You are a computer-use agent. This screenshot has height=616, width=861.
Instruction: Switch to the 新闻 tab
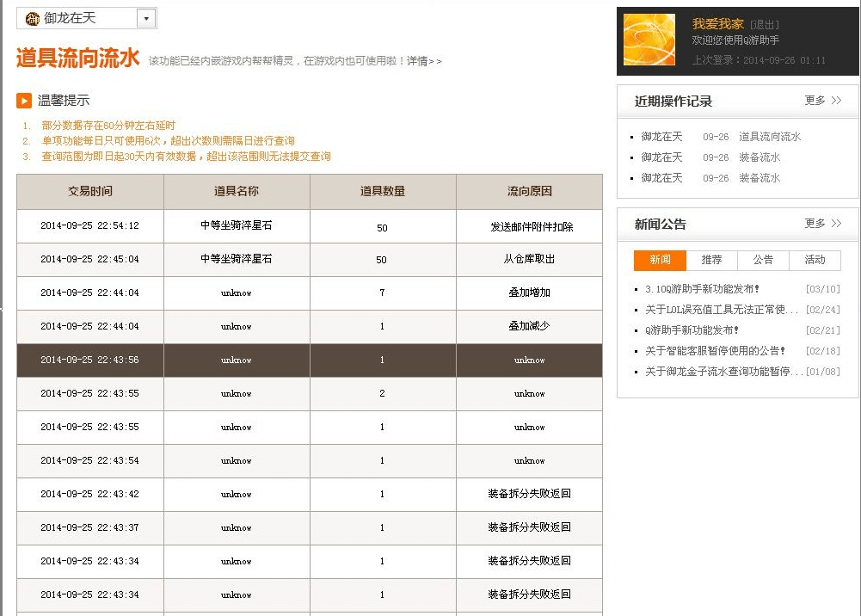(x=660, y=260)
